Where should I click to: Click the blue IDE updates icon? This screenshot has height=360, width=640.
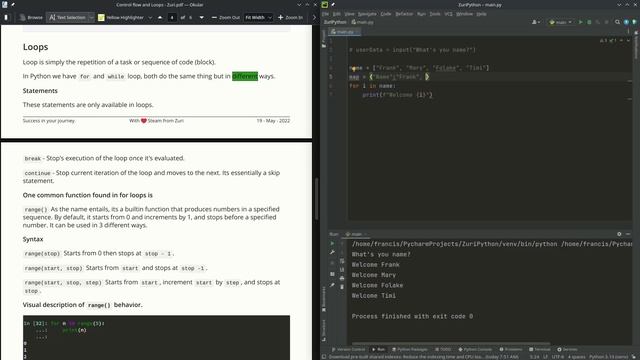coord(626,22)
